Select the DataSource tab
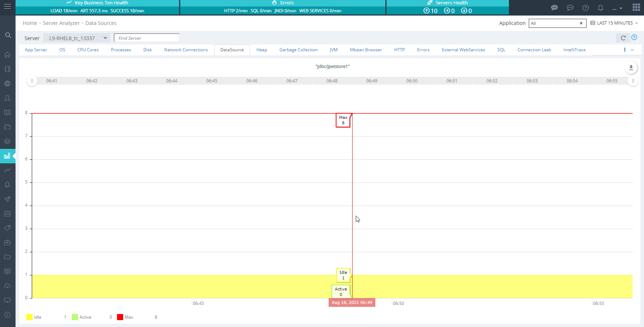Screen dimensions: 644x327 [232, 50]
